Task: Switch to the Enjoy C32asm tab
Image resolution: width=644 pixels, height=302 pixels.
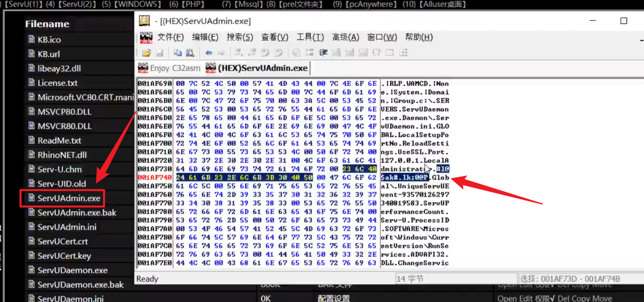Action: pyautogui.click(x=169, y=68)
